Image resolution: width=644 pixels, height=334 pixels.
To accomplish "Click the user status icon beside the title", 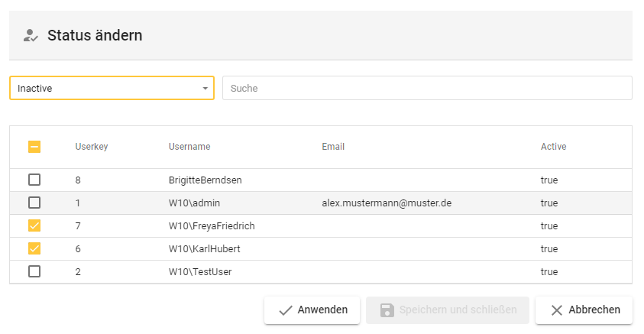I will pos(31,35).
